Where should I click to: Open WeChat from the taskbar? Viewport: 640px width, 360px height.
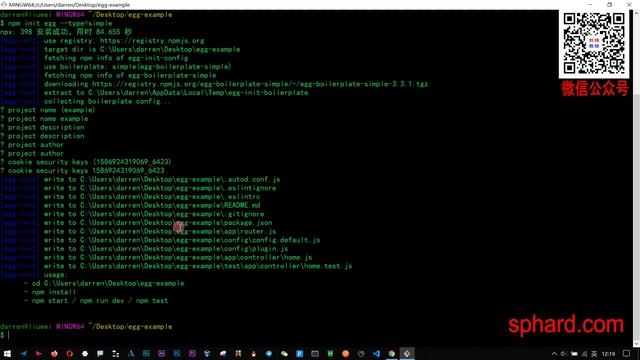point(284,353)
